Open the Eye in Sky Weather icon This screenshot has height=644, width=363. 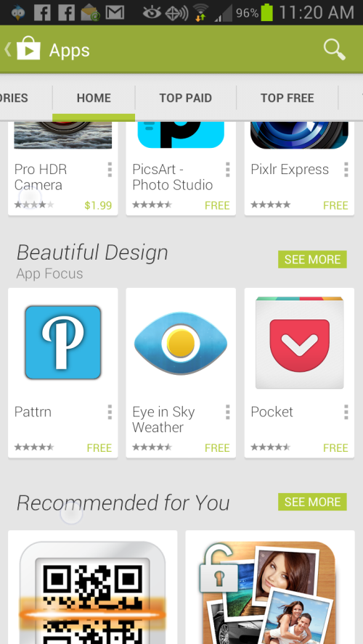click(181, 343)
